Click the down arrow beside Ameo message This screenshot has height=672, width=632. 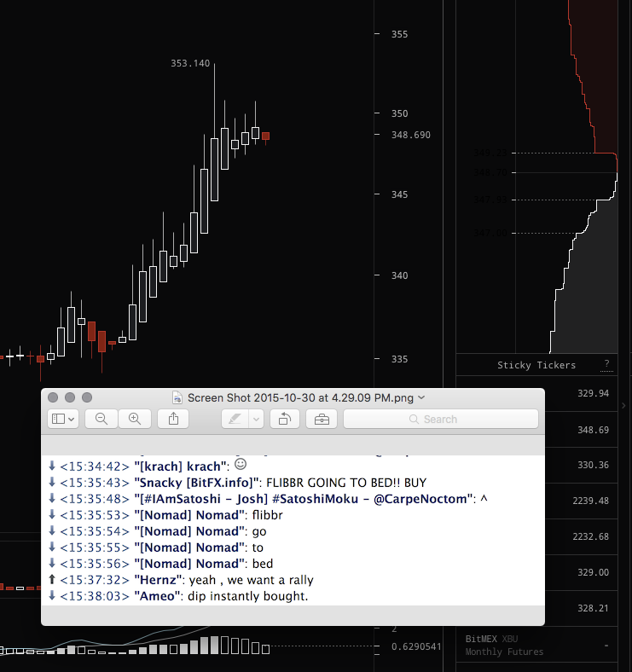pyautogui.click(x=52, y=596)
